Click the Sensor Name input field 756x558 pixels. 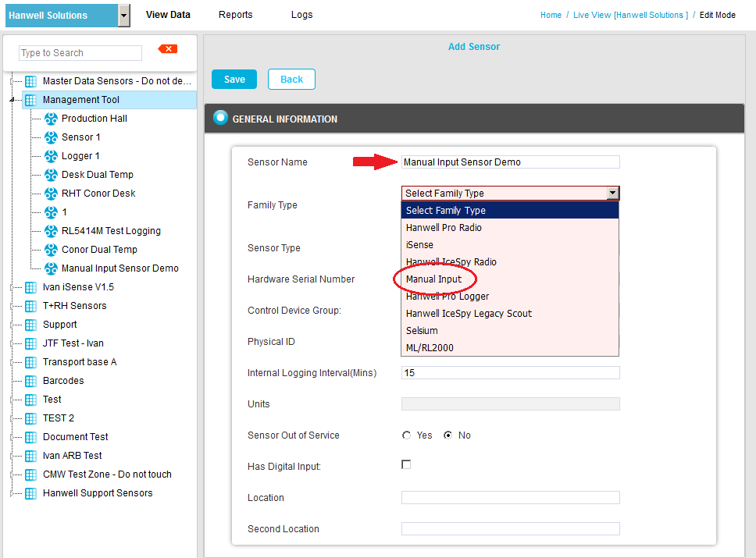click(511, 162)
